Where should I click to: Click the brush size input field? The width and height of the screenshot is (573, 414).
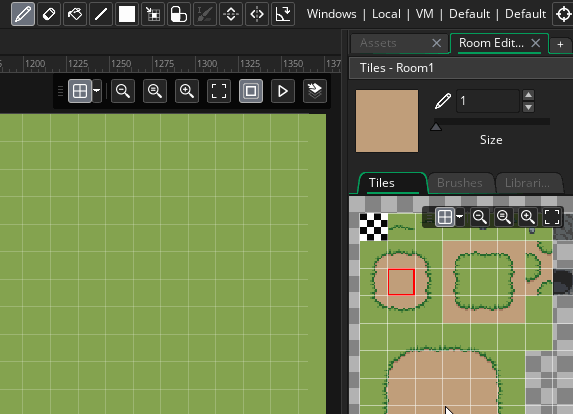[x=488, y=101]
